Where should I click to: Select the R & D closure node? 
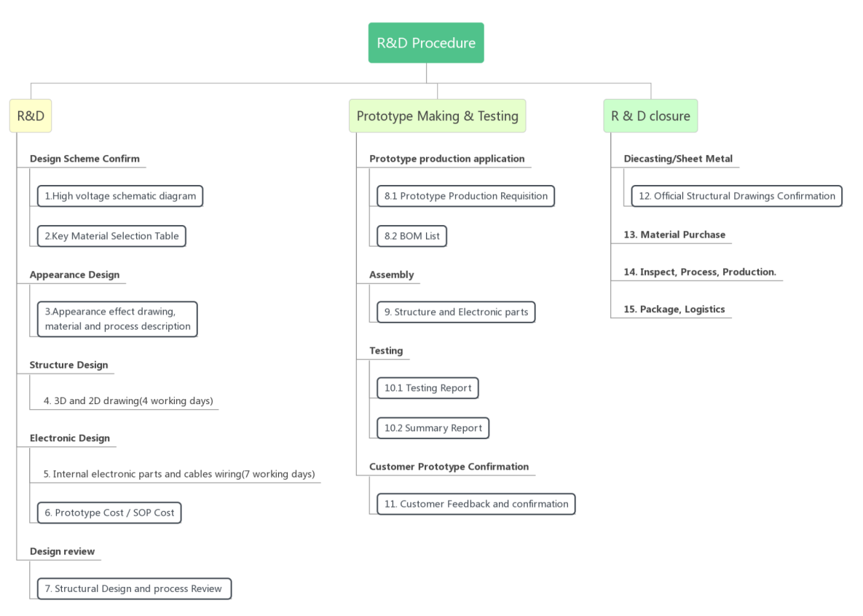coord(650,116)
